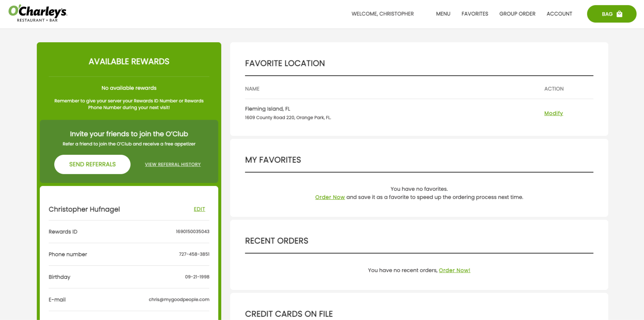Screen dimensions: 644x320
Task: Click the E-mail label
Action: 57,300
